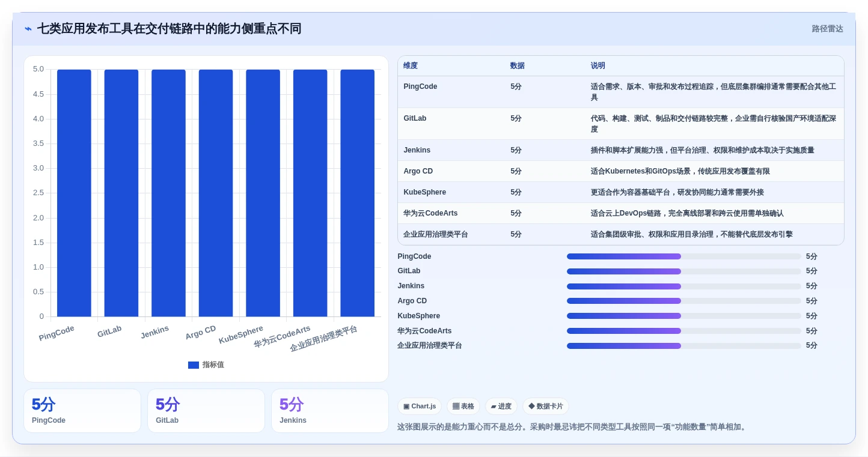This screenshot has height=457, width=868.
Task: Click the 数据 column header
Action: point(518,66)
